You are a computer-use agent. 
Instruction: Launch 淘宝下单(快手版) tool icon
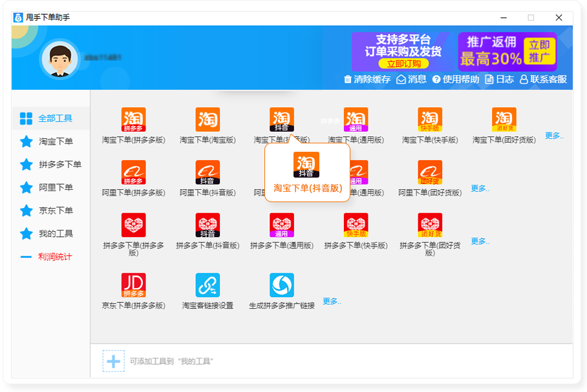tap(430, 119)
